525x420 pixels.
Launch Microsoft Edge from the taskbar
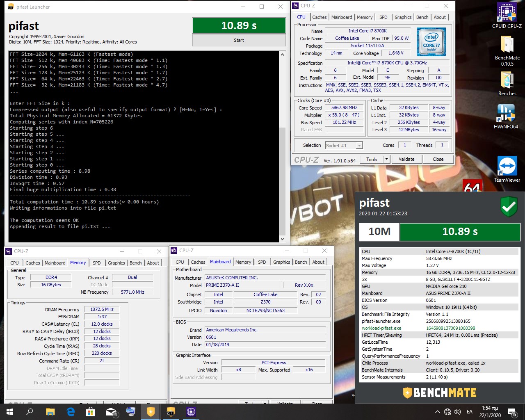click(x=70, y=412)
